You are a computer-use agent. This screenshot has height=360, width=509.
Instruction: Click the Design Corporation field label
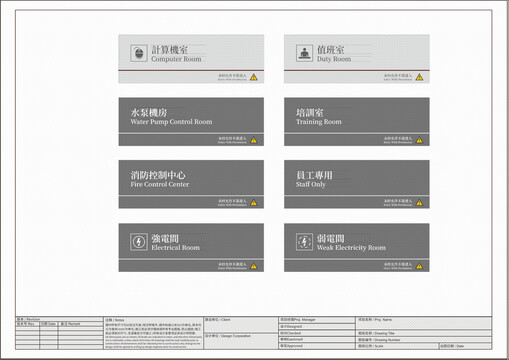(228, 336)
